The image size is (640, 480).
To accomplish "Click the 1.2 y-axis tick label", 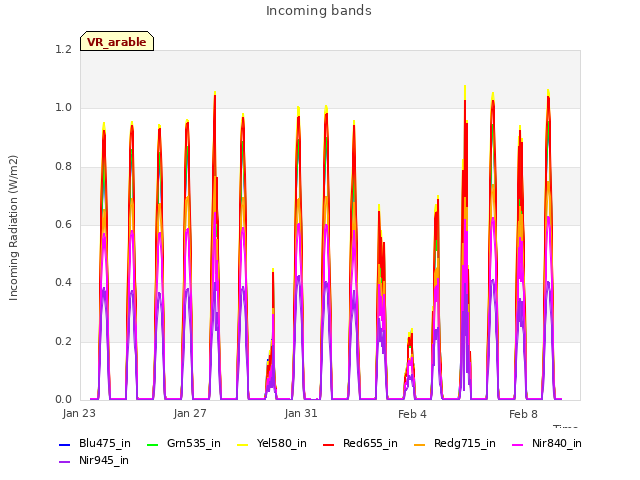I will coord(63,50).
